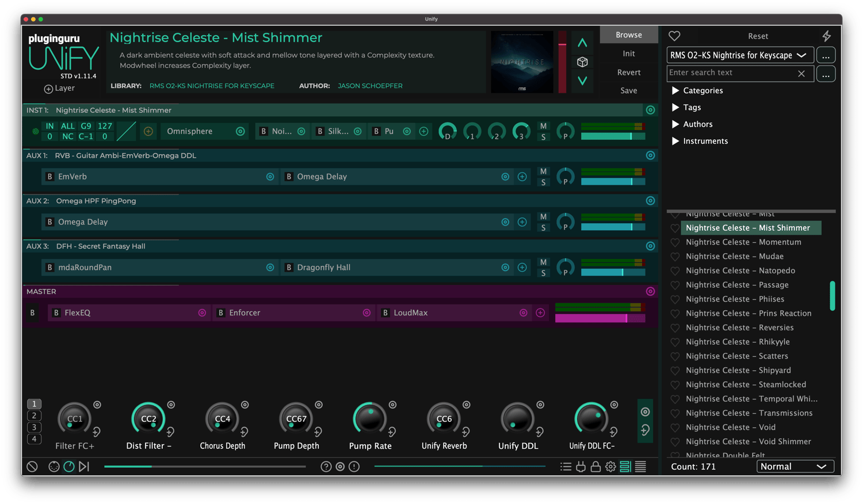Click the transport clock icon in footer
The image size is (863, 504).
[69, 467]
